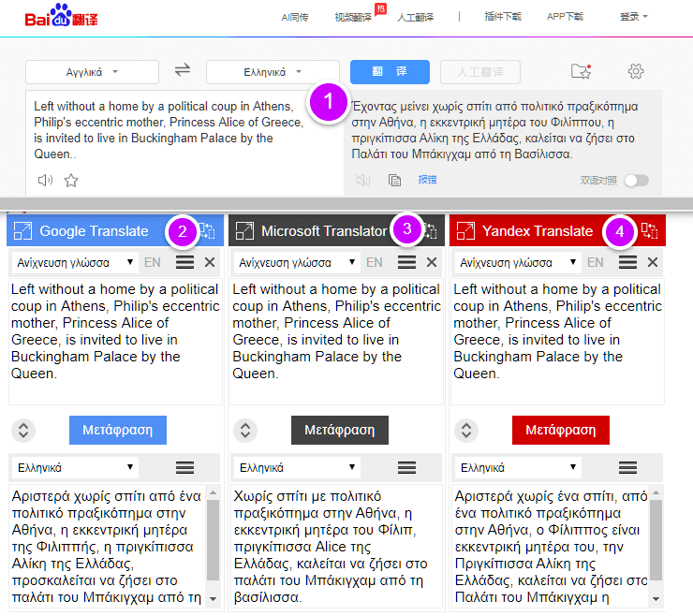
Task: Open Yandex source language detection dropdown
Action: tap(517, 262)
